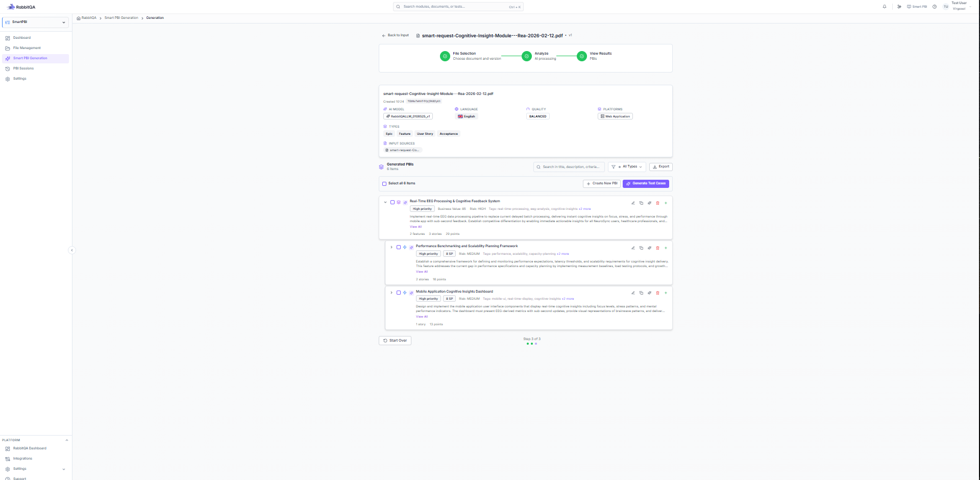This screenshot has width=980, height=480.
Task: Focus the PBI search in title field
Action: click(x=569, y=167)
